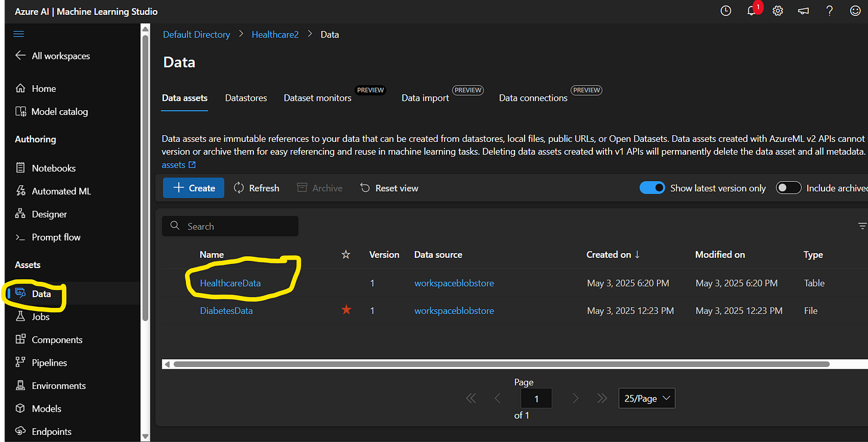This screenshot has height=442, width=868.
Task: Click Default Directory breadcrumb
Action: pyautogui.click(x=197, y=35)
